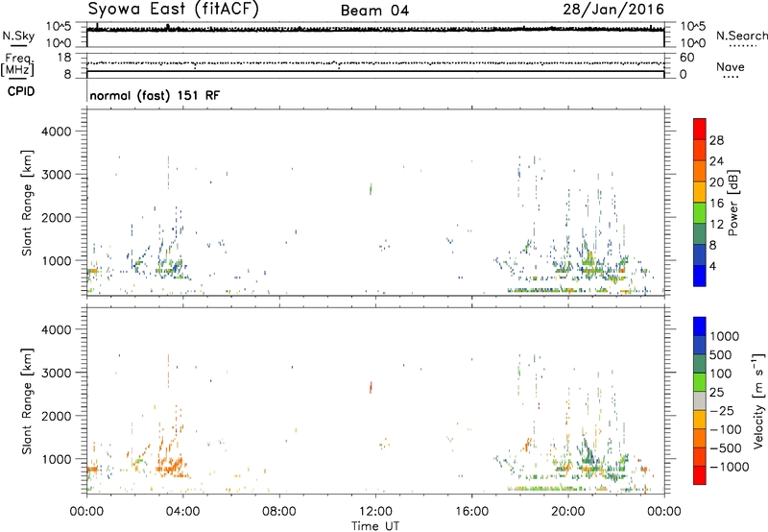768x532 pixels.
Task: Click 'Slant Range [km]' title of velocity panel
Action: pos(27,401)
